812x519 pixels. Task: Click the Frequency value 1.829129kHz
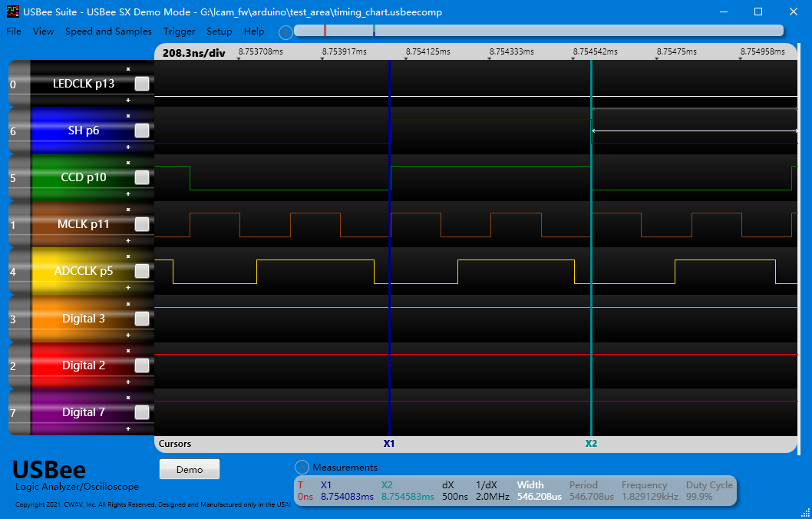click(x=650, y=497)
